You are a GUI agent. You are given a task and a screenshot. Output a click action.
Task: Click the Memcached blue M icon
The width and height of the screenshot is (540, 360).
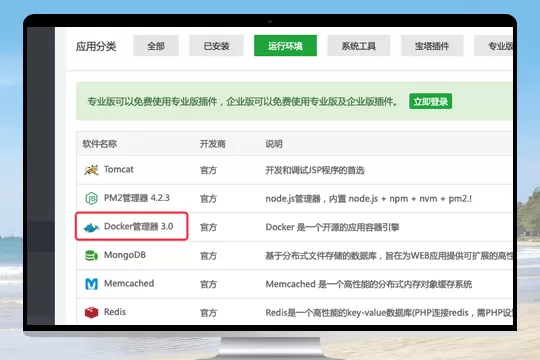pos(91,284)
